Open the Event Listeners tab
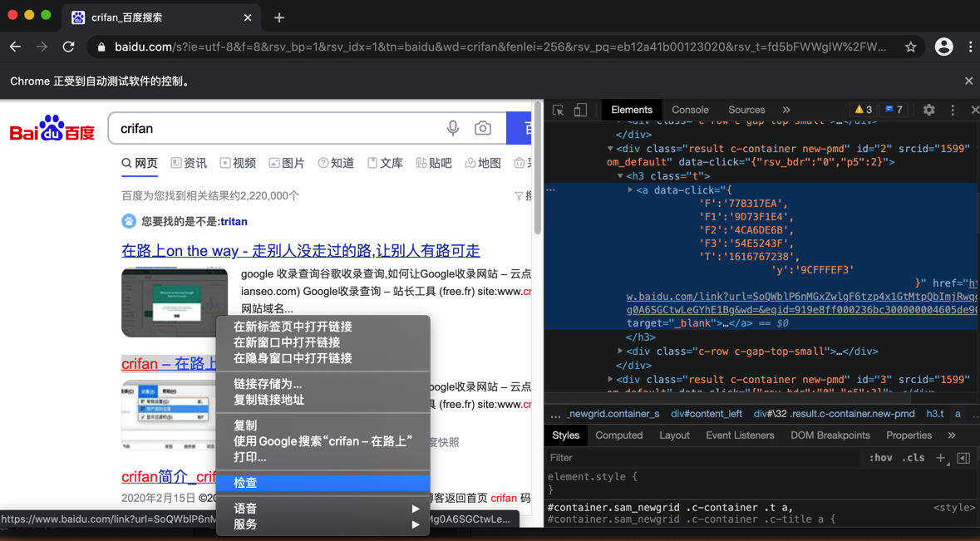The width and height of the screenshot is (980, 541). pos(740,435)
